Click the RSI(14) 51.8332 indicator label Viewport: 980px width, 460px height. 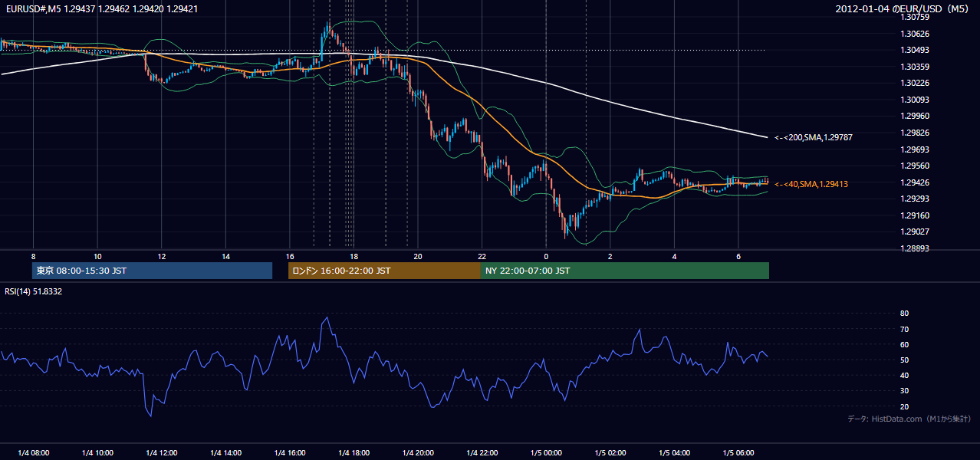33,291
